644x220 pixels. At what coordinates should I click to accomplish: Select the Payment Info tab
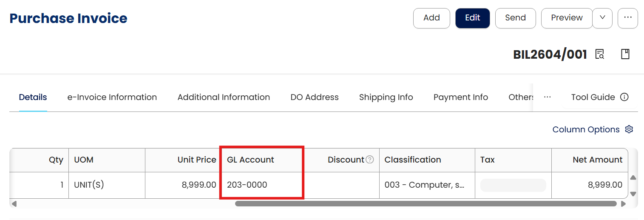(x=461, y=97)
